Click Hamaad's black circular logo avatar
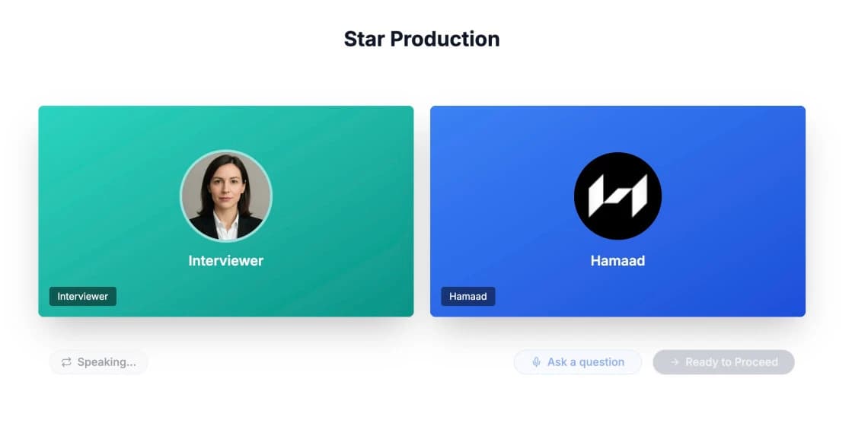The image size is (868, 436). point(617,196)
